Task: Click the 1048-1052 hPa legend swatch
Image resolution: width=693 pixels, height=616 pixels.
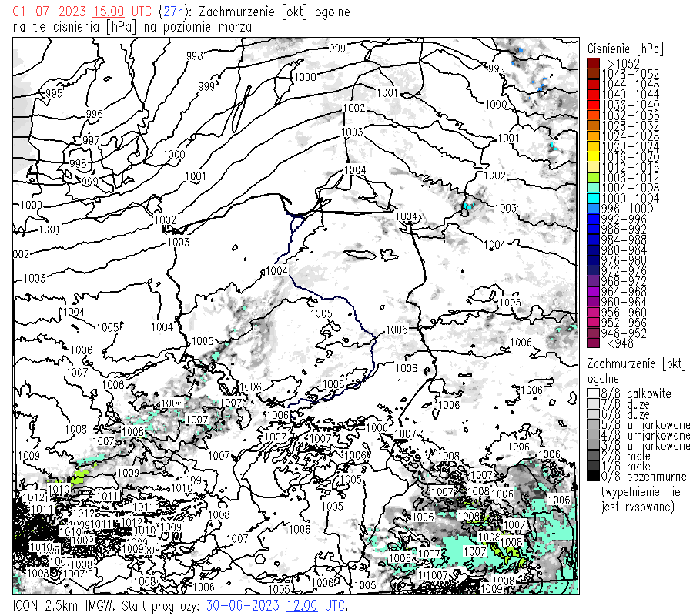Action: [593, 74]
